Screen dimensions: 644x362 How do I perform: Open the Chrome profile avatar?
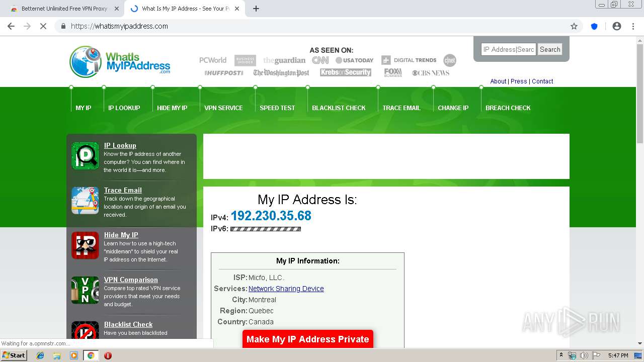617,26
